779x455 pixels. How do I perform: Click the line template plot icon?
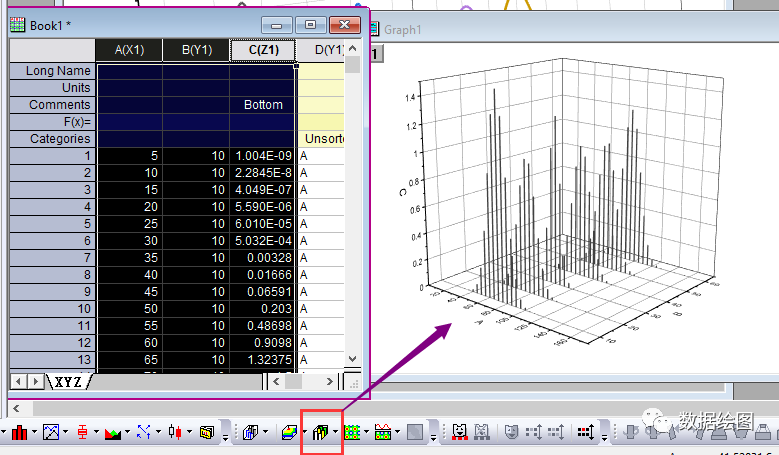tap(51, 432)
